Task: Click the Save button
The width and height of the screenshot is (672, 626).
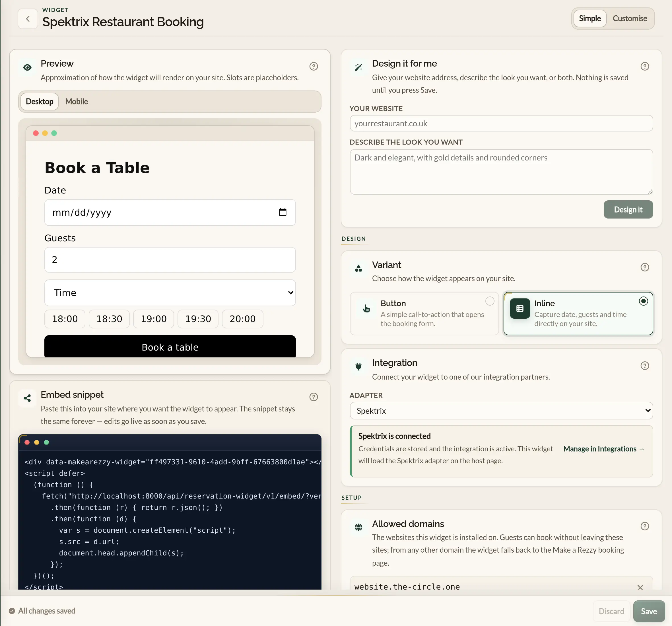Action: click(x=649, y=611)
